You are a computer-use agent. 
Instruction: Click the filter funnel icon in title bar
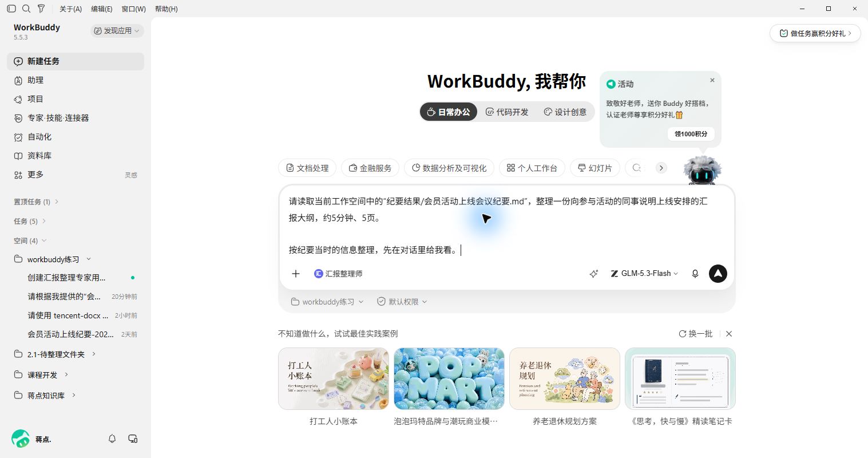pos(41,9)
